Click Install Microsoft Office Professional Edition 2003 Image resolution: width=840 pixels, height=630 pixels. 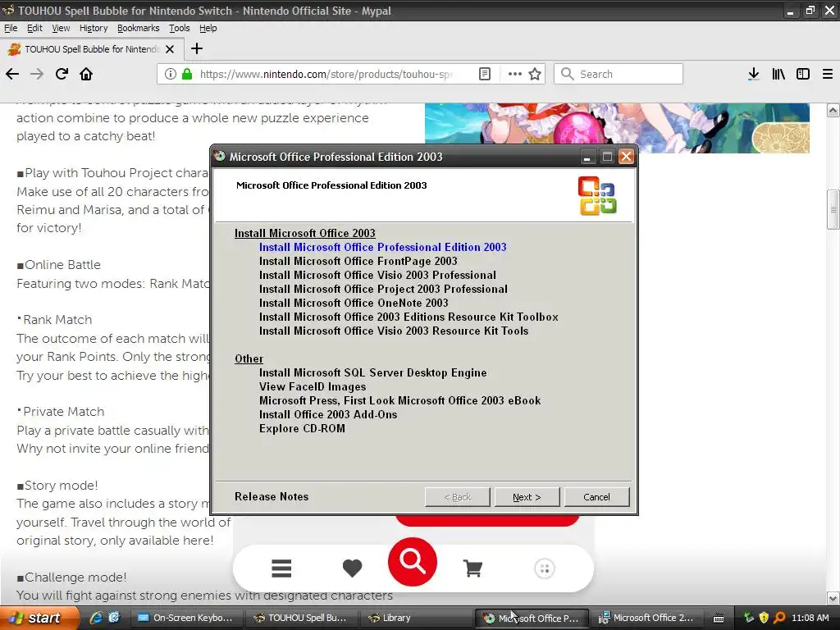point(382,247)
